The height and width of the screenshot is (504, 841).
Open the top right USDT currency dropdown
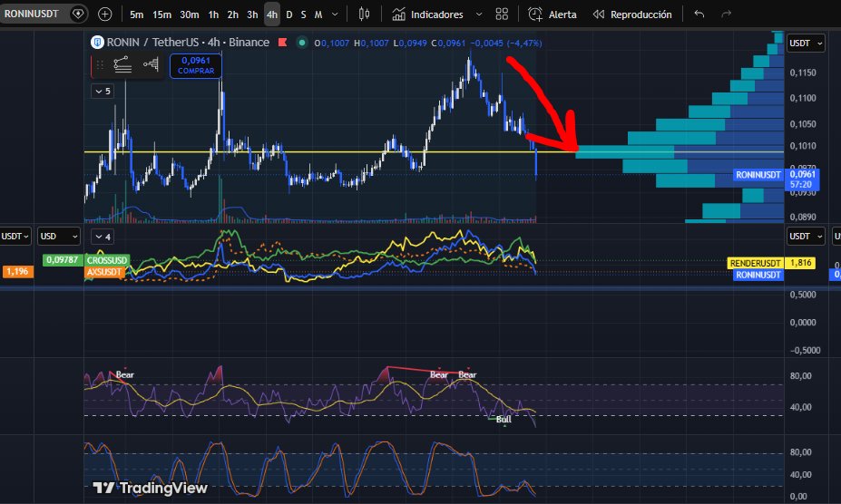pyautogui.click(x=806, y=44)
